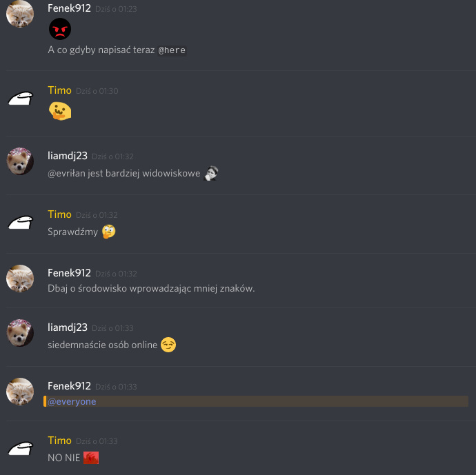Click the small person emoji after widowiskowe
This screenshot has width=476, height=475.
[x=211, y=173]
